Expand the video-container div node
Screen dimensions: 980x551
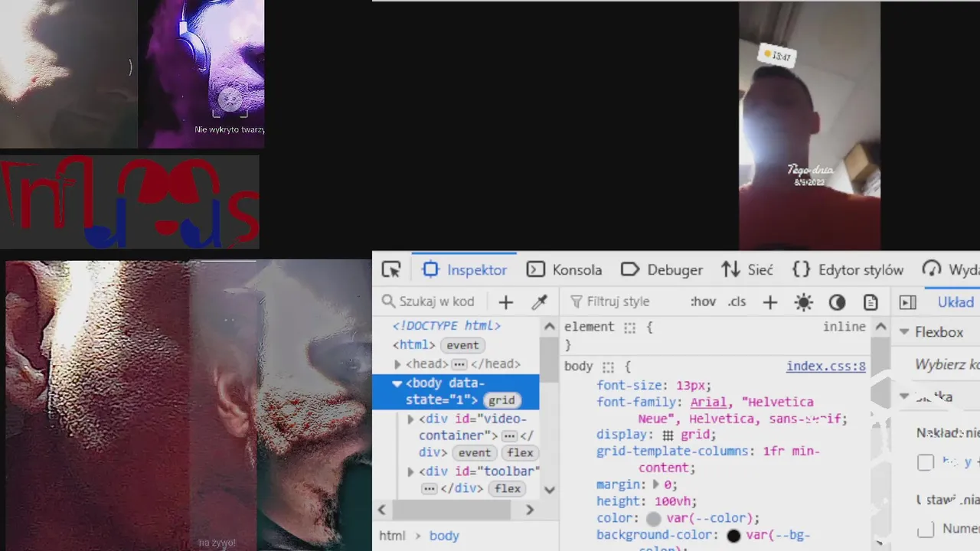[410, 419]
